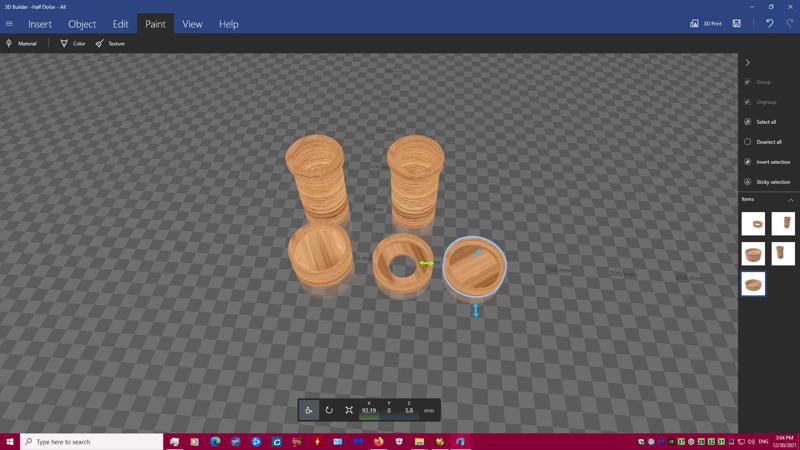Open the hamburger menu icon

coord(9,24)
